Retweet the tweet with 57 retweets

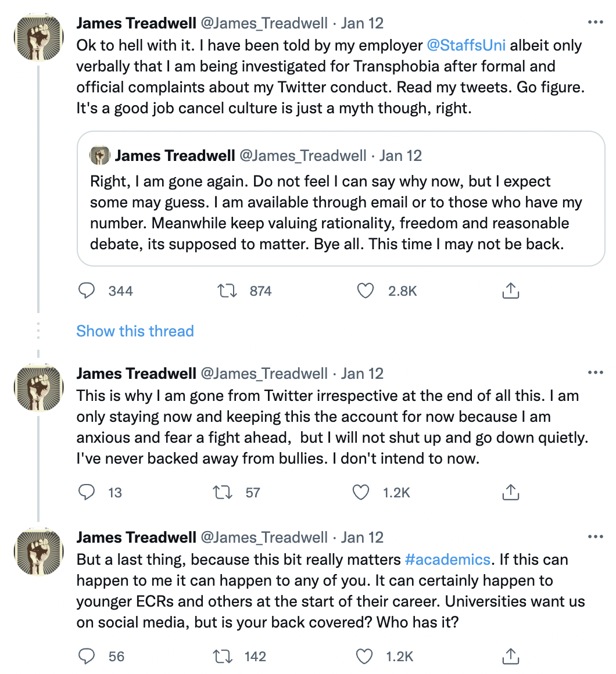coord(223,492)
